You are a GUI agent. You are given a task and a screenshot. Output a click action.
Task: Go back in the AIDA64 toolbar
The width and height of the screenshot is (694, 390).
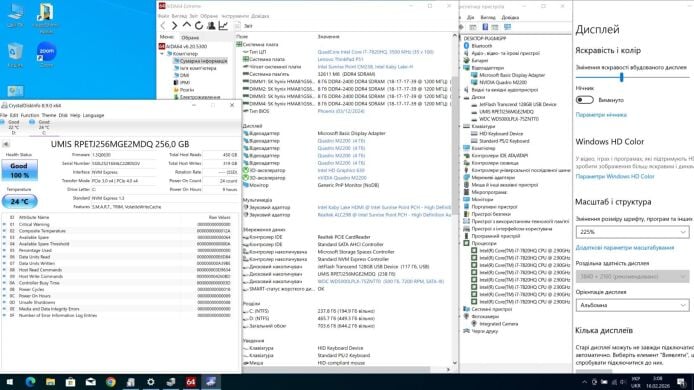(162, 26)
